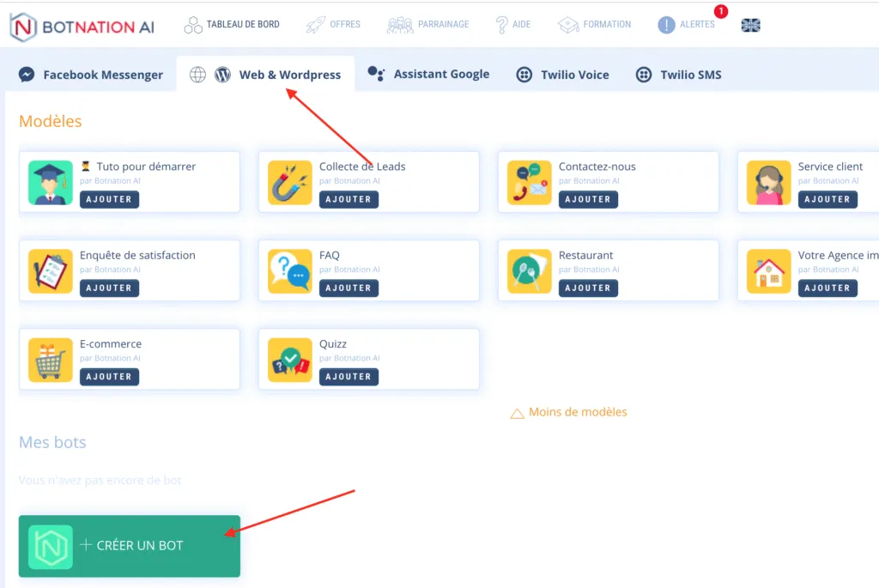Click the Botnation AI logo
Image resolution: width=879 pixels, height=588 pixels.
(x=82, y=26)
